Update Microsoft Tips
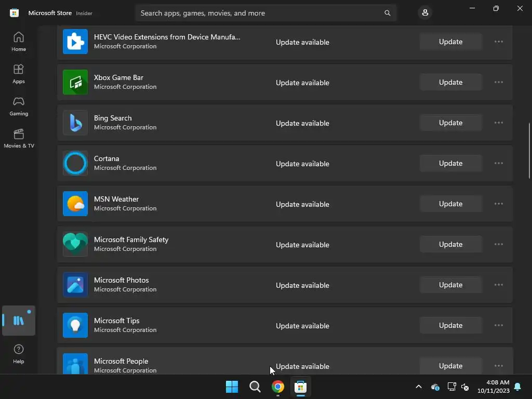 coord(451,325)
